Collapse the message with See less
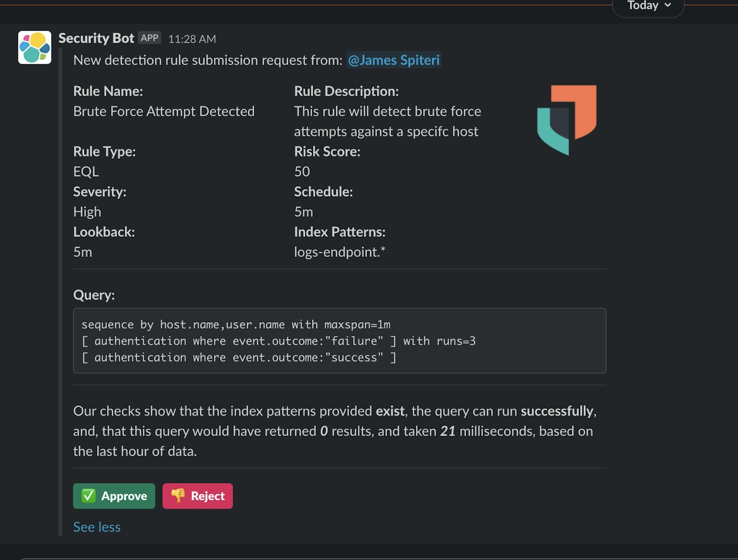This screenshot has width=738, height=560. point(97,527)
